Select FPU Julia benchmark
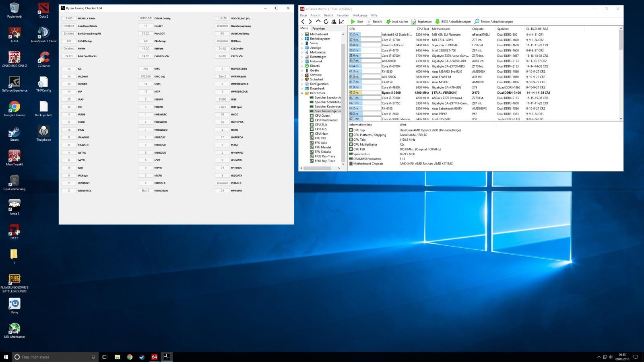 click(x=321, y=143)
